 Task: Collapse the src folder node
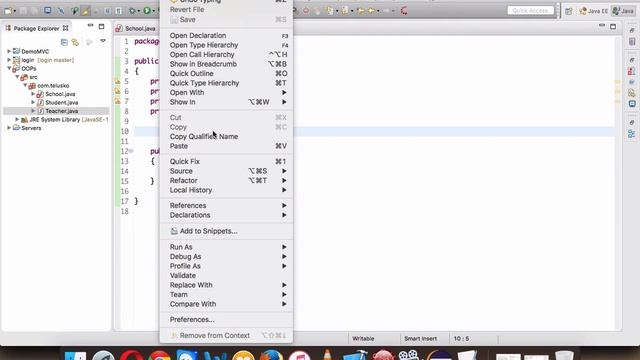coord(17,77)
